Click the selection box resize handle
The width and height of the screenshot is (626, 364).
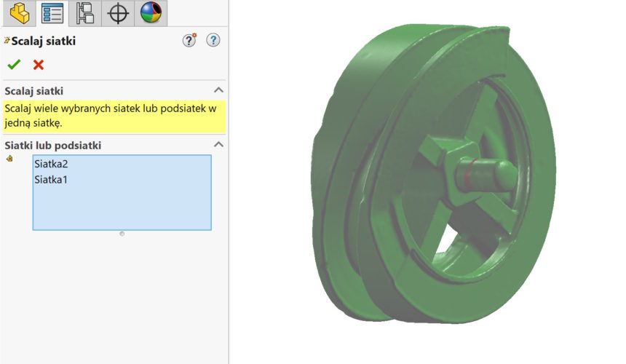[122, 234]
